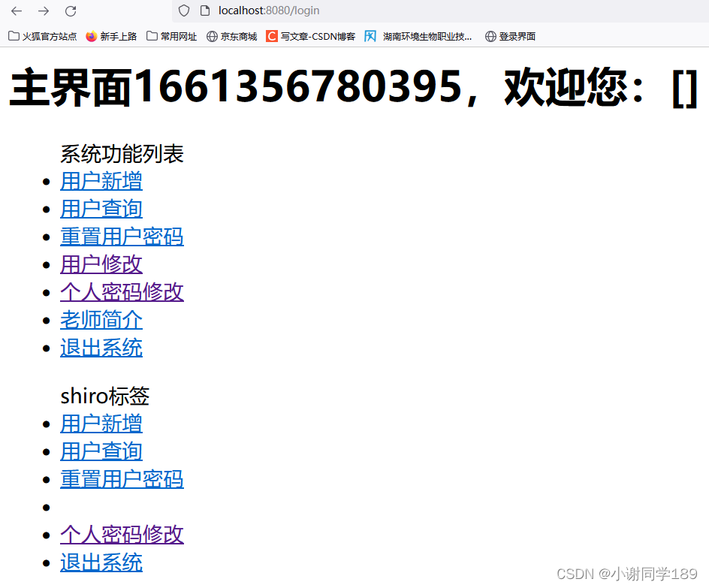Open 京东商城 bookmark

[231, 36]
